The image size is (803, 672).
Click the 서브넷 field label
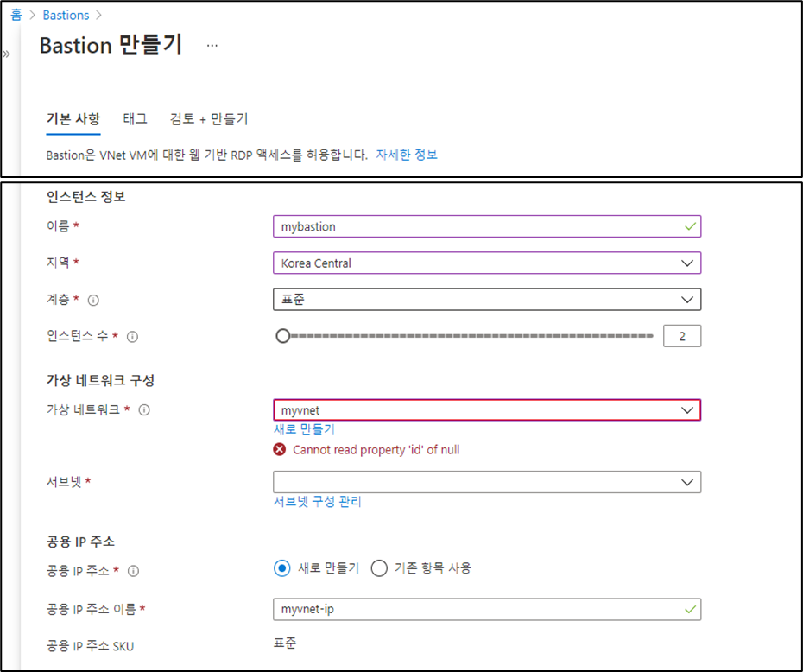64,482
